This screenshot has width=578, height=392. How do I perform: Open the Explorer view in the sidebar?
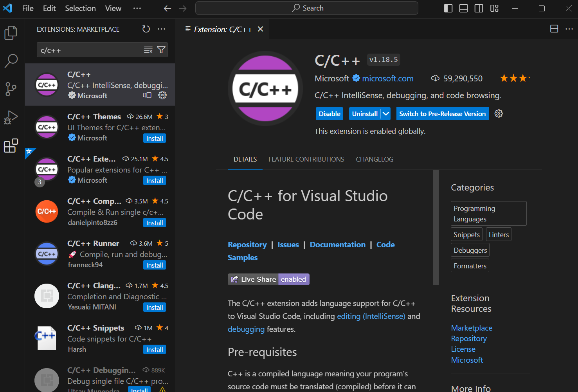tap(11, 33)
